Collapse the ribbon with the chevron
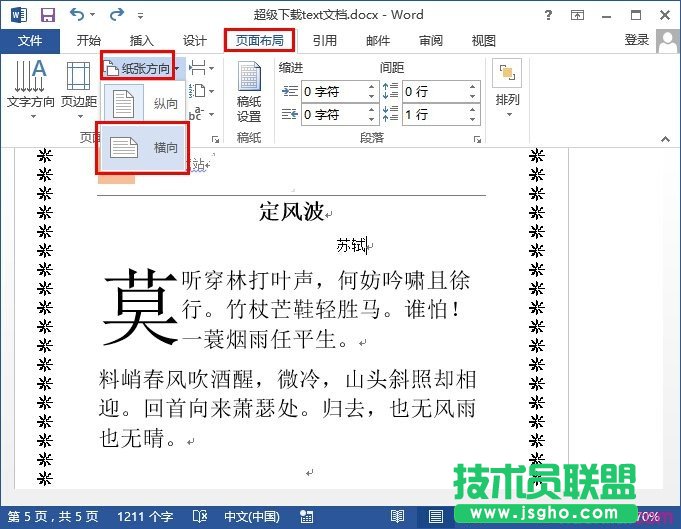The image size is (681, 529). coord(665,139)
